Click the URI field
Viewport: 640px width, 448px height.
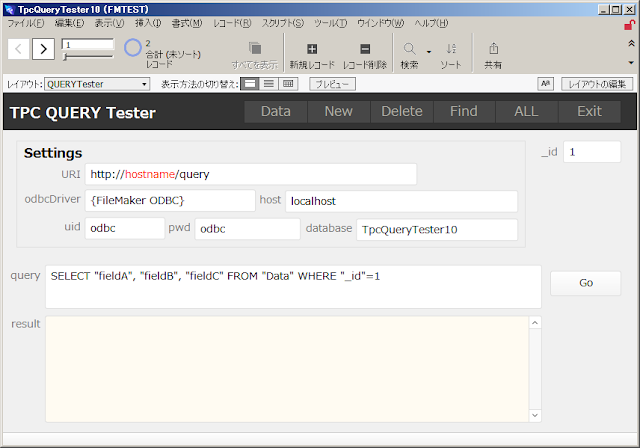click(251, 174)
